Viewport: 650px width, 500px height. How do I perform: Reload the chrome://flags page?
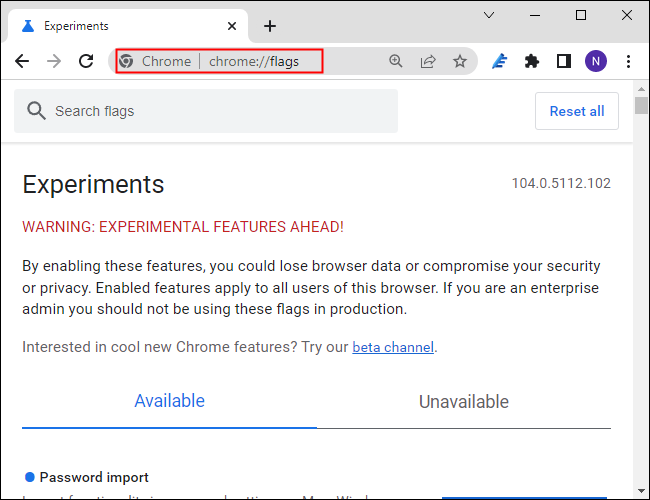86,61
